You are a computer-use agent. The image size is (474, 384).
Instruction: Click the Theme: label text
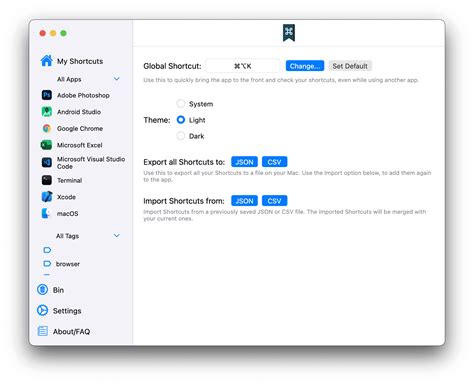click(157, 120)
